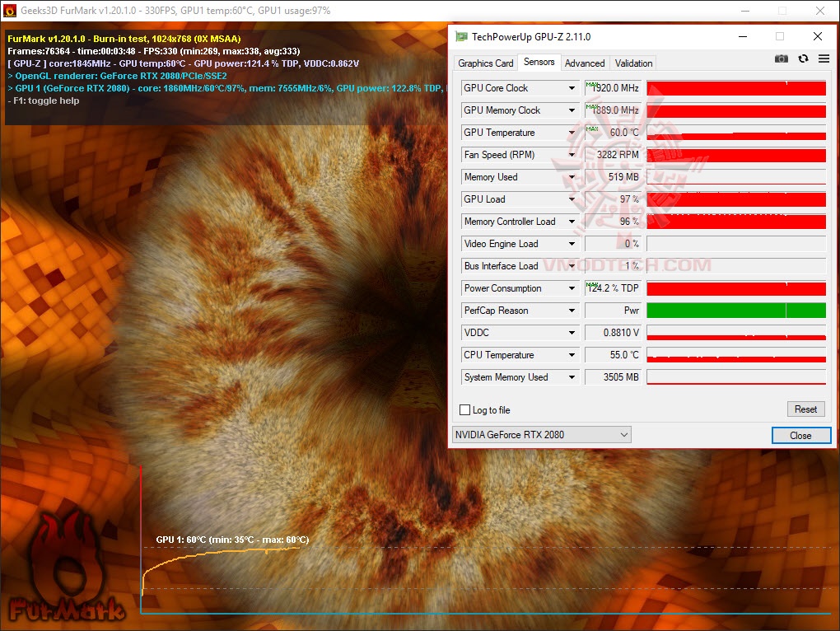
Task: Switch to the Graphics Card tab
Action: pyautogui.click(x=485, y=63)
